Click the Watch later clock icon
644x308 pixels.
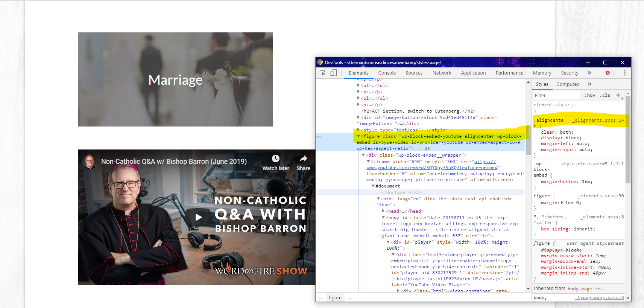pyautogui.click(x=276, y=159)
